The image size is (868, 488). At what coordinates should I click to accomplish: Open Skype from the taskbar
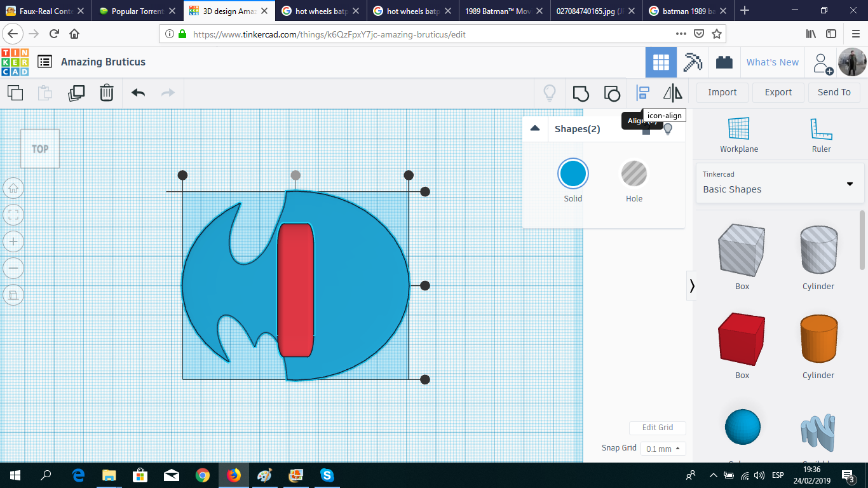click(327, 475)
